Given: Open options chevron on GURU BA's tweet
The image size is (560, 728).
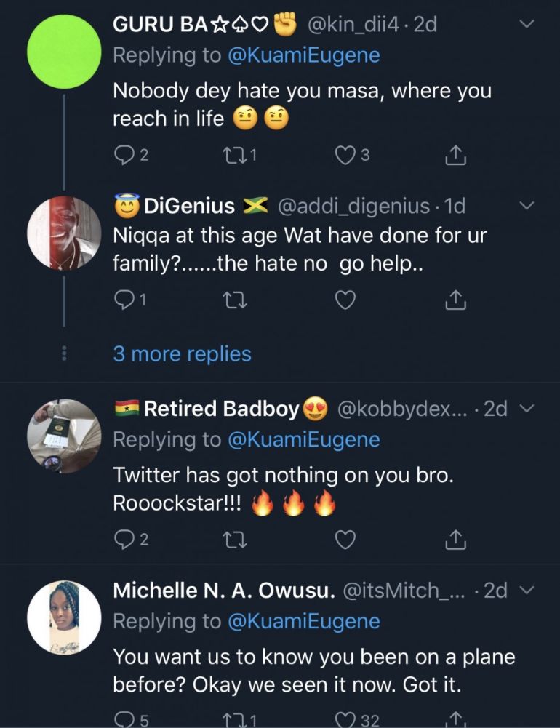Looking at the screenshot, I should [x=528, y=25].
